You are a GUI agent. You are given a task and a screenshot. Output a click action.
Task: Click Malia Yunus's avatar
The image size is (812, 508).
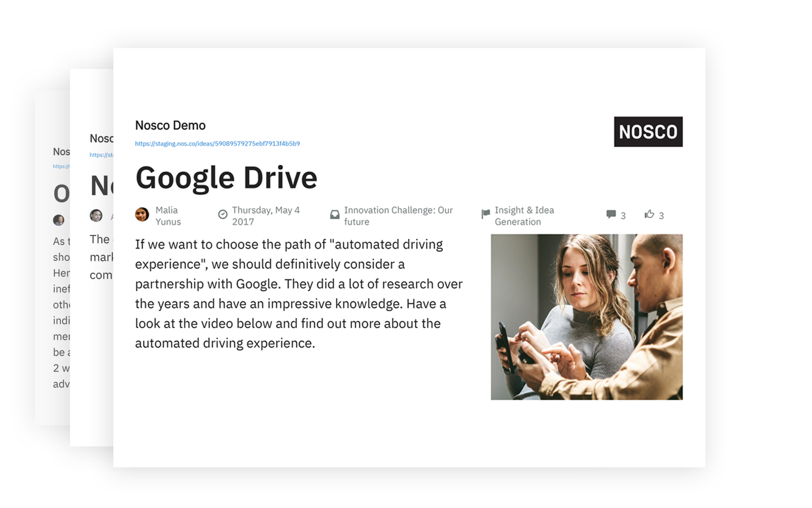tap(142, 214)
